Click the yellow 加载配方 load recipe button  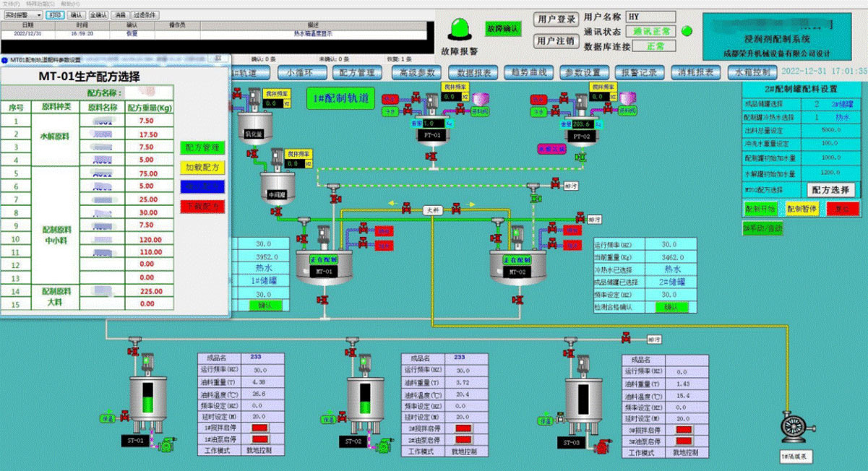click(x=202, y=167)
